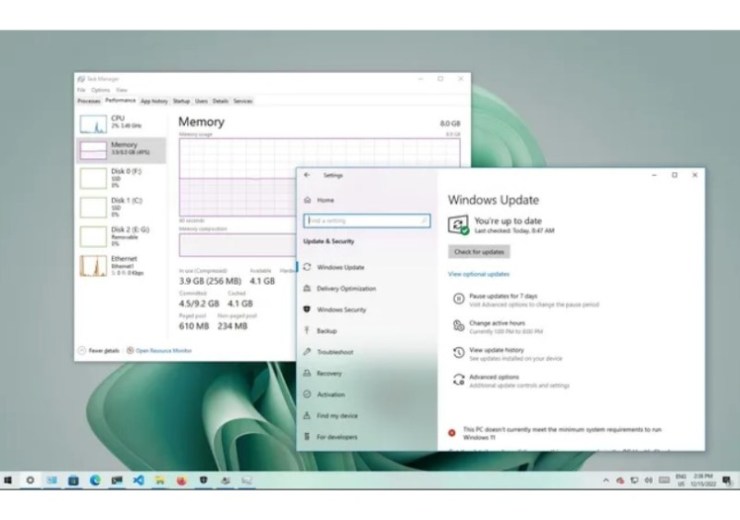Viewport: 740px width, 520px height.
Task: Open Activation settings
Action: point(367,394)
